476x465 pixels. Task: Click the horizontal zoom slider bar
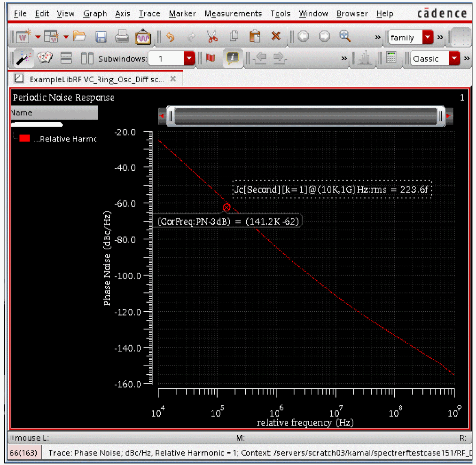[306, 116]
